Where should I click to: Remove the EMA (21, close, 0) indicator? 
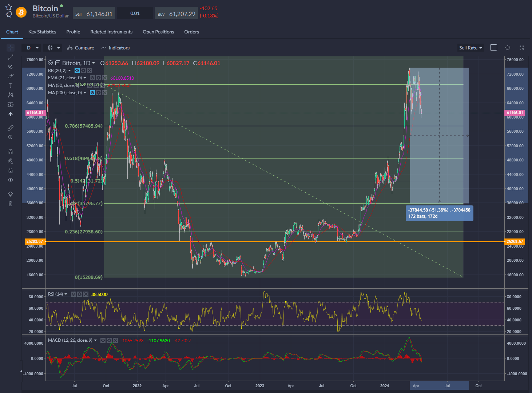pos(105,78)
